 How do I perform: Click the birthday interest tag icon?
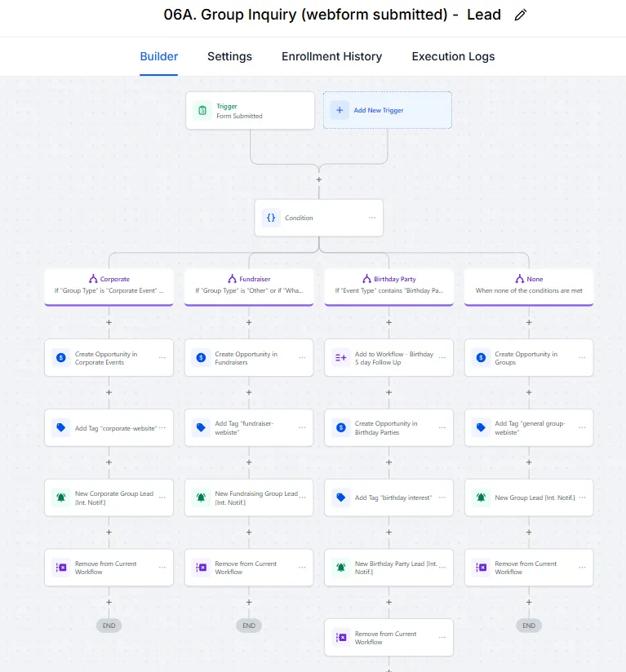[341, 497]
